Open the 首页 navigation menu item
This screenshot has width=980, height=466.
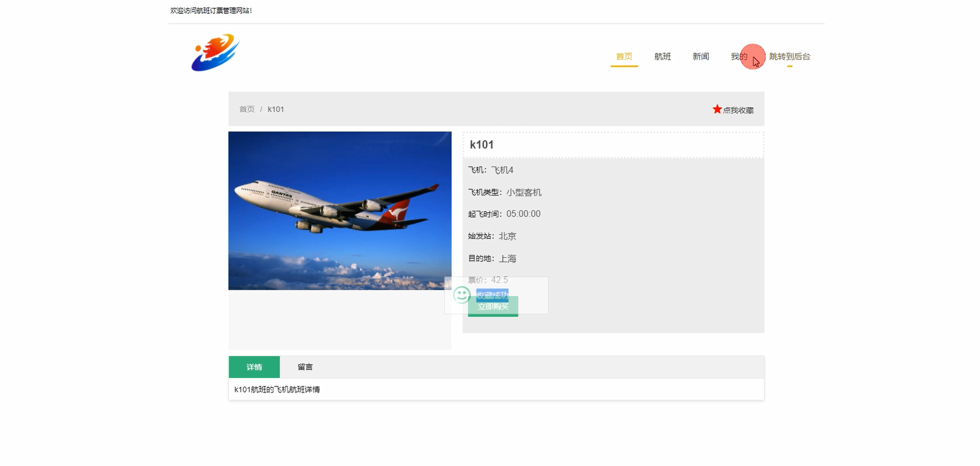click(624, 57)
